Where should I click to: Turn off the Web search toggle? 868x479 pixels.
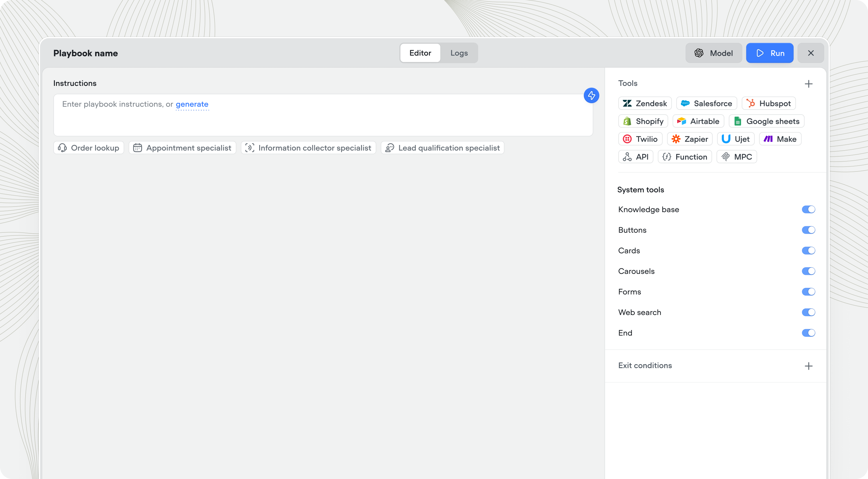pos(808,312)
